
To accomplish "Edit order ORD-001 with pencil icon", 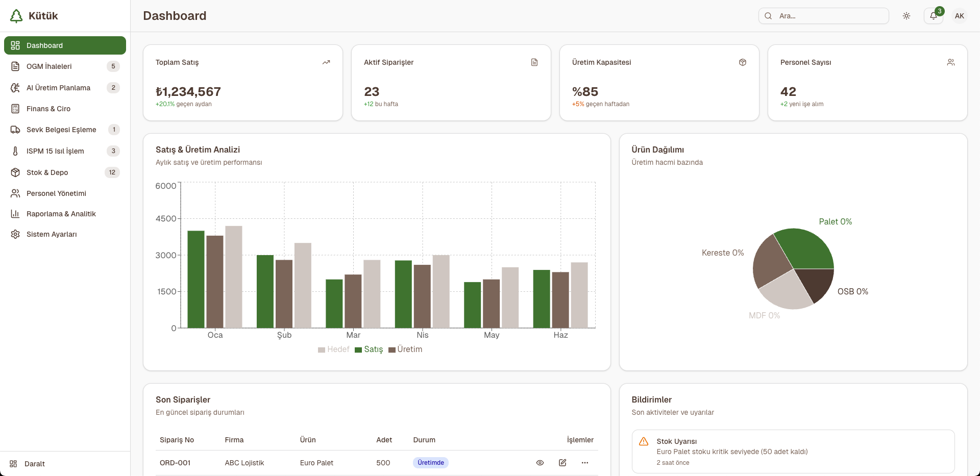I will (562, 463).
